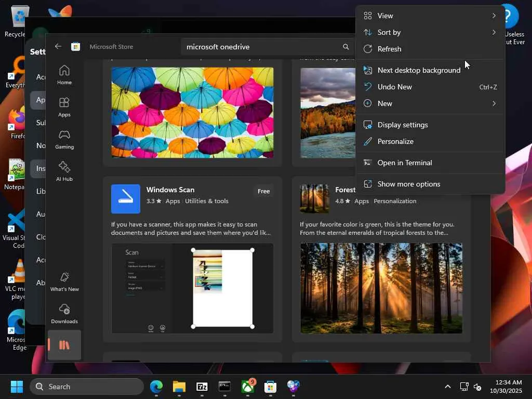Click the search magnifier icon in Store
This screenshot has width=532, height=399.
pyautogui.click(x=346, y=47)
